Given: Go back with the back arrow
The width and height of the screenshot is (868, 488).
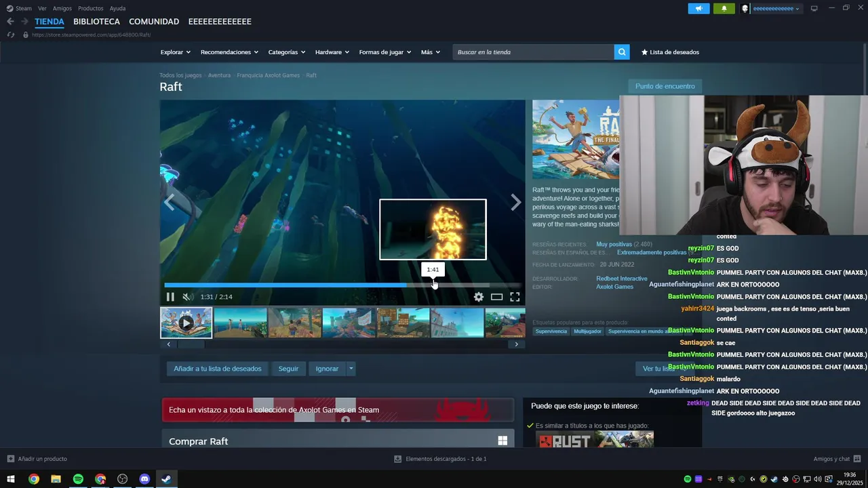Looking at the screenshot, I should click(10, 22).
